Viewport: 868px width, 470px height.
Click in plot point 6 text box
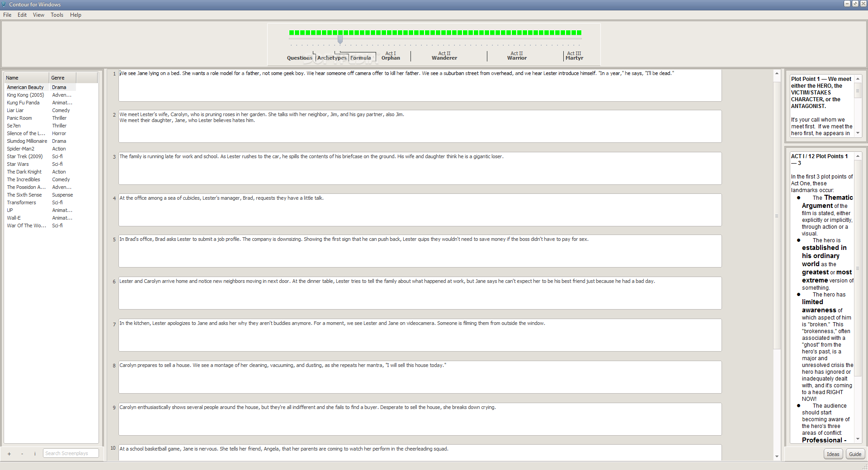click(x=420, y=293)
